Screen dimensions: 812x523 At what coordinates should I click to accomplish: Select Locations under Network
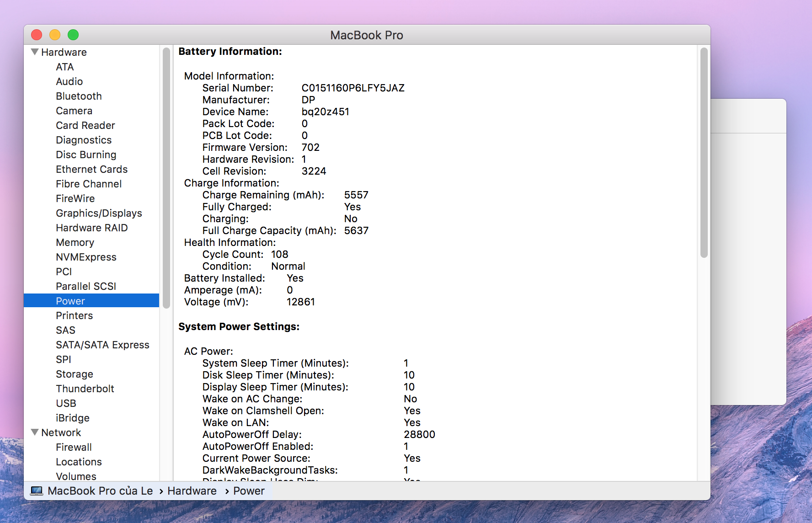coord(79,462)
